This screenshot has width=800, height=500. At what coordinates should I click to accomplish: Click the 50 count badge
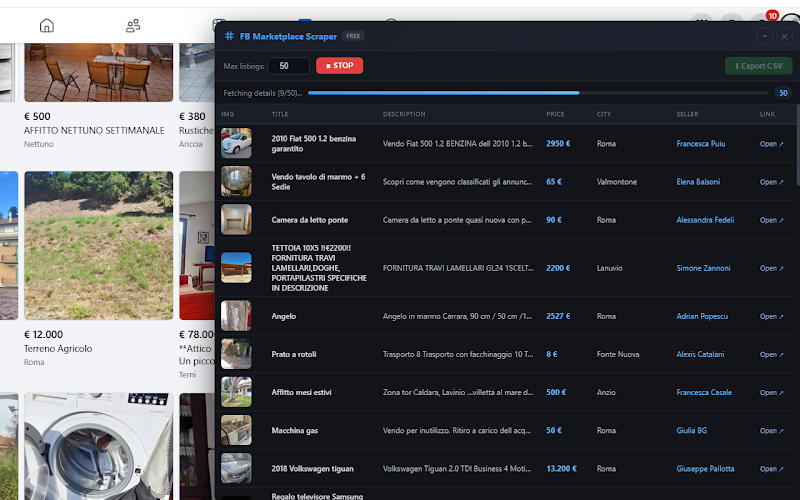pyautogui.click(x=783, y=93)
